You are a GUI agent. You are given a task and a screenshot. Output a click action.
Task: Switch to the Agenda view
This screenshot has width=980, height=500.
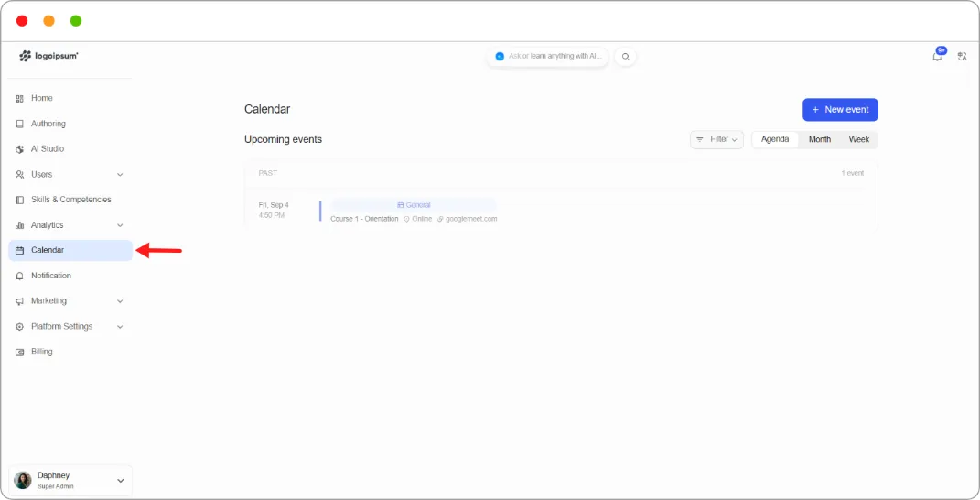click(x=775, y=139)
